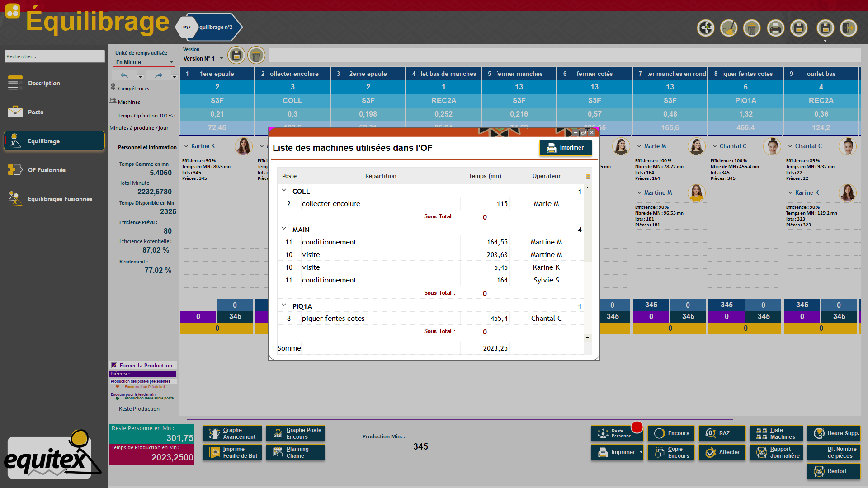Click the Heure Supp. button

834,433
